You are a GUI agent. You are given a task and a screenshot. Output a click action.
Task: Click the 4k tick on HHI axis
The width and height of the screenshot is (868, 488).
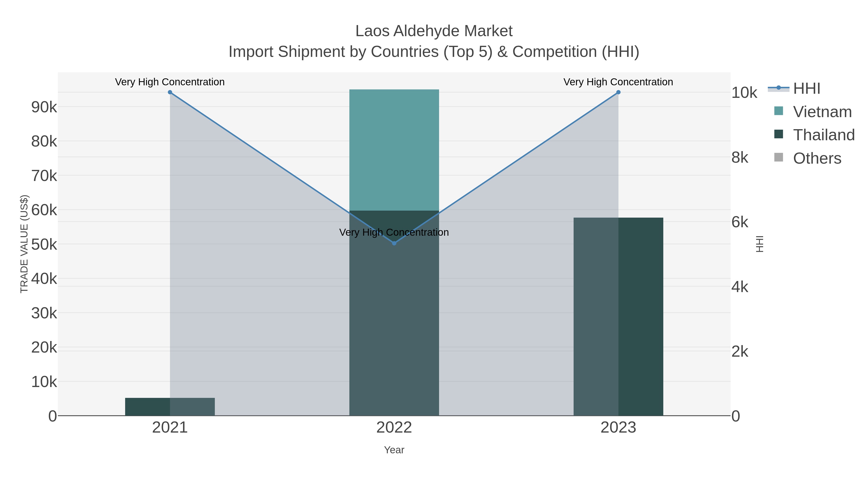point(740,287)
